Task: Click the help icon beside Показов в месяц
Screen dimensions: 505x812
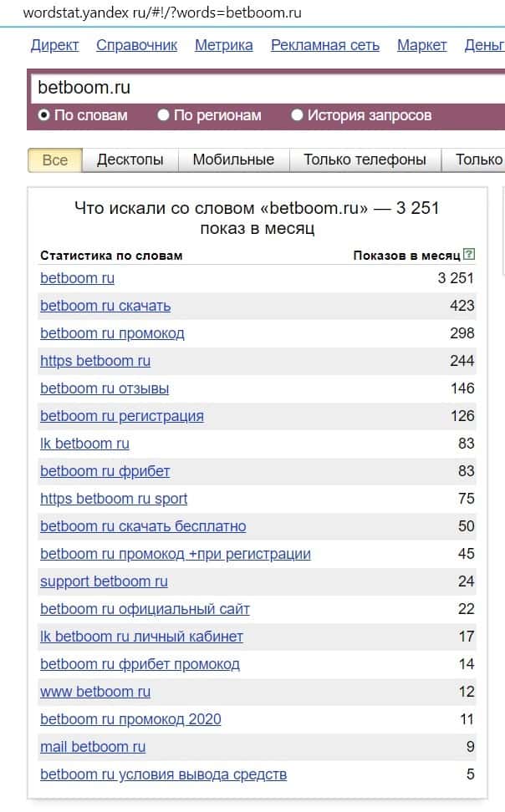Action: click(469, 255)
